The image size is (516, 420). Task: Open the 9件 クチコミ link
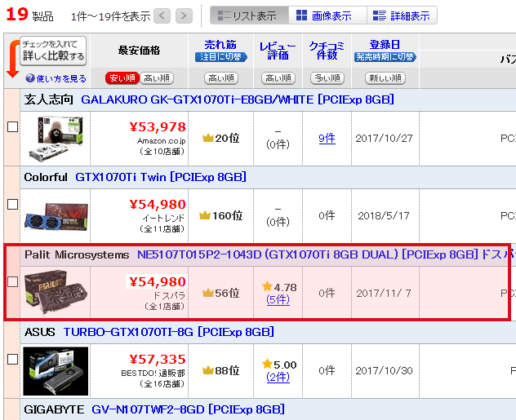[327, 139]
